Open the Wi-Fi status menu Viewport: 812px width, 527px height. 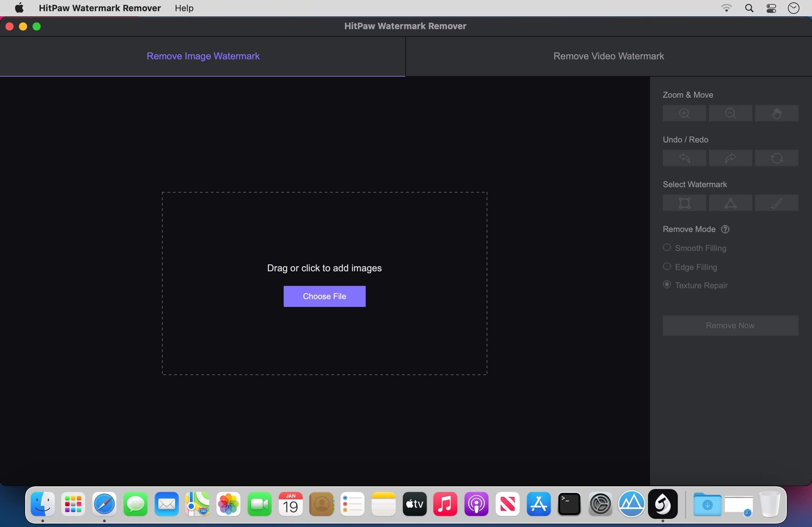[726, 8]
